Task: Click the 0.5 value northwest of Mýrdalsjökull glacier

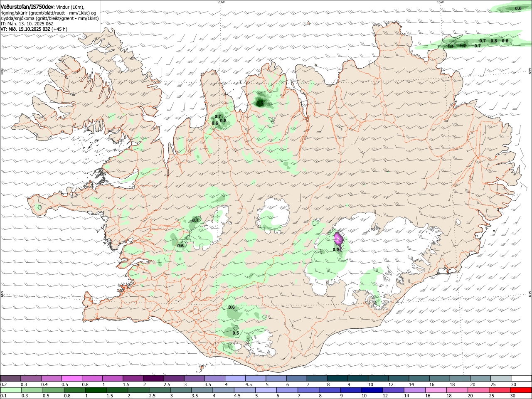Action: point(236,333)
